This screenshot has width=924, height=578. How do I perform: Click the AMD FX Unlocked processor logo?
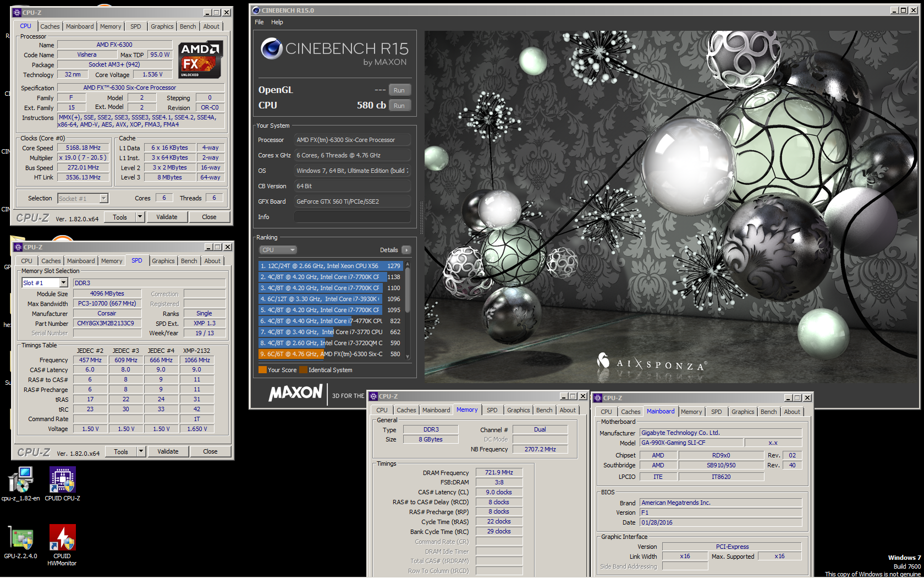coord(201,59)
